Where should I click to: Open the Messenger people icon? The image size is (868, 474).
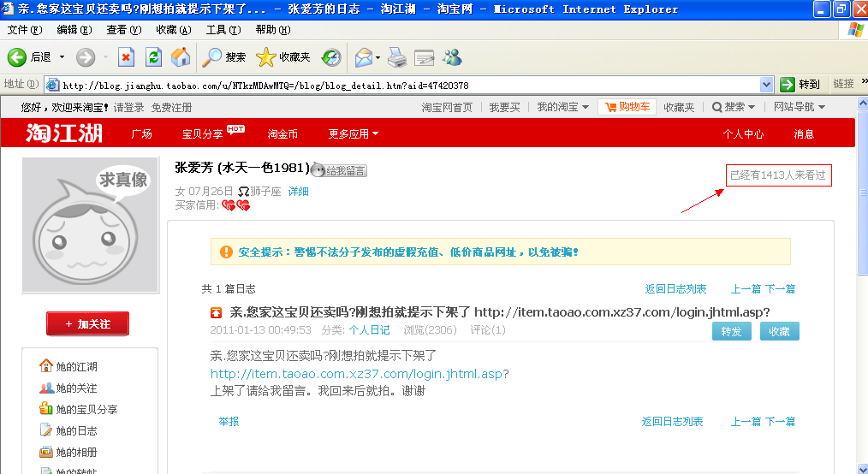[x=452, y=57]
